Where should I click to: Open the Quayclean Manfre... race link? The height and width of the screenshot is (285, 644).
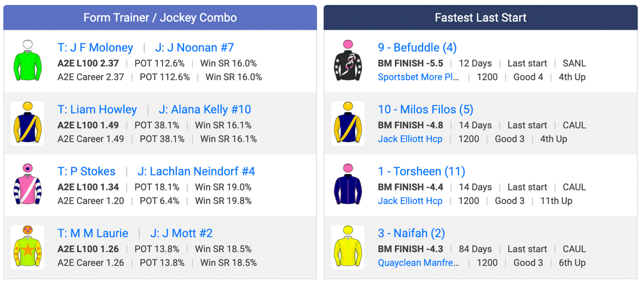point(418,263)
